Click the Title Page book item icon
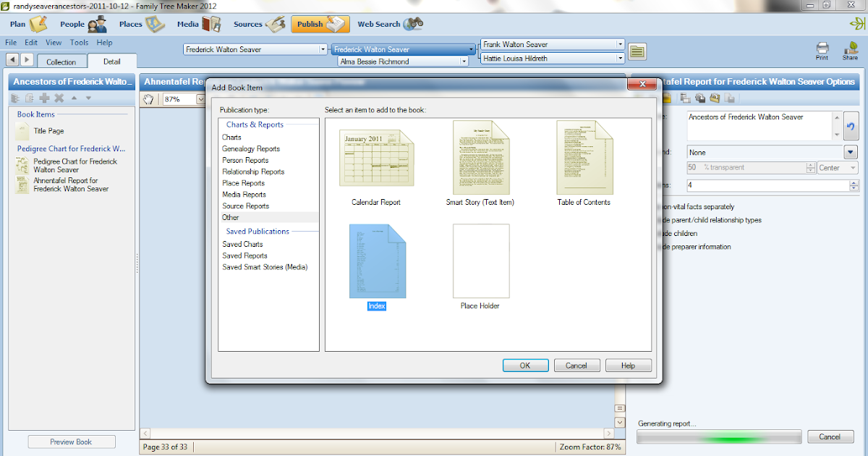Image resolution: width=868 pixels, height=456 pixels. point(22,131)
